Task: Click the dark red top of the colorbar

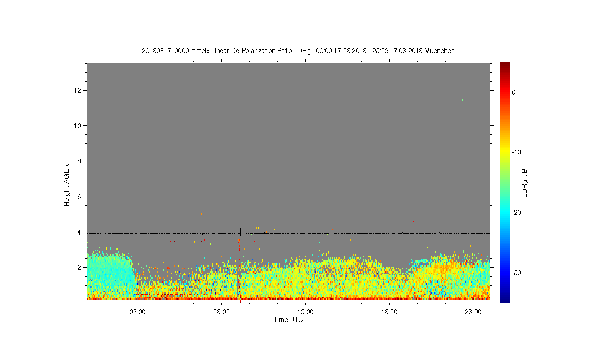Action: [x=505, y=67]
